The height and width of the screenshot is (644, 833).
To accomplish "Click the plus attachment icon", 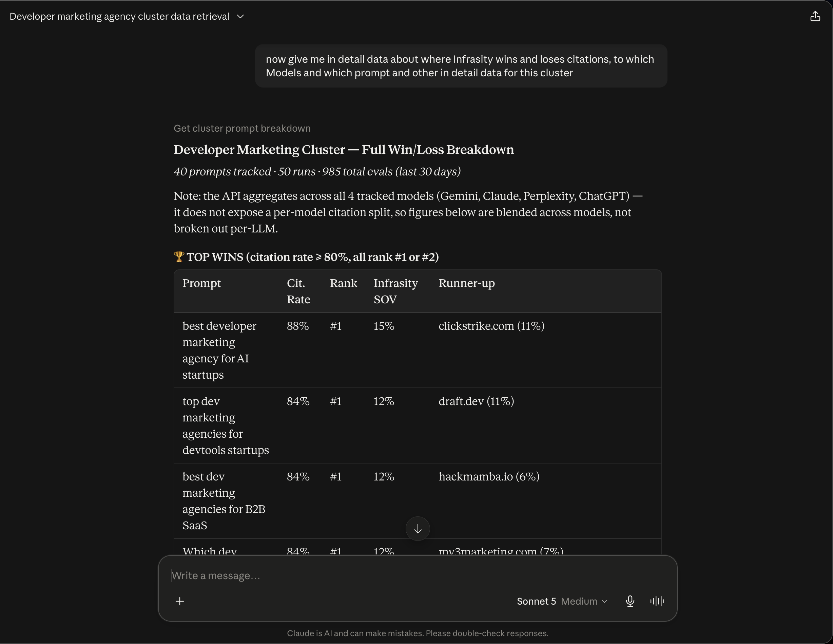I will tap(180, 601).
